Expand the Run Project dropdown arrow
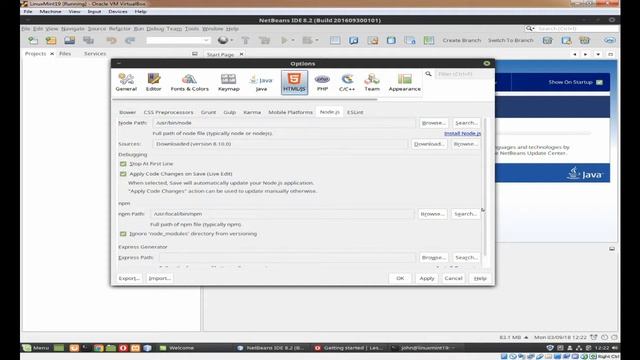Screen dimensions: 640x360 click(x=293, y=40)
